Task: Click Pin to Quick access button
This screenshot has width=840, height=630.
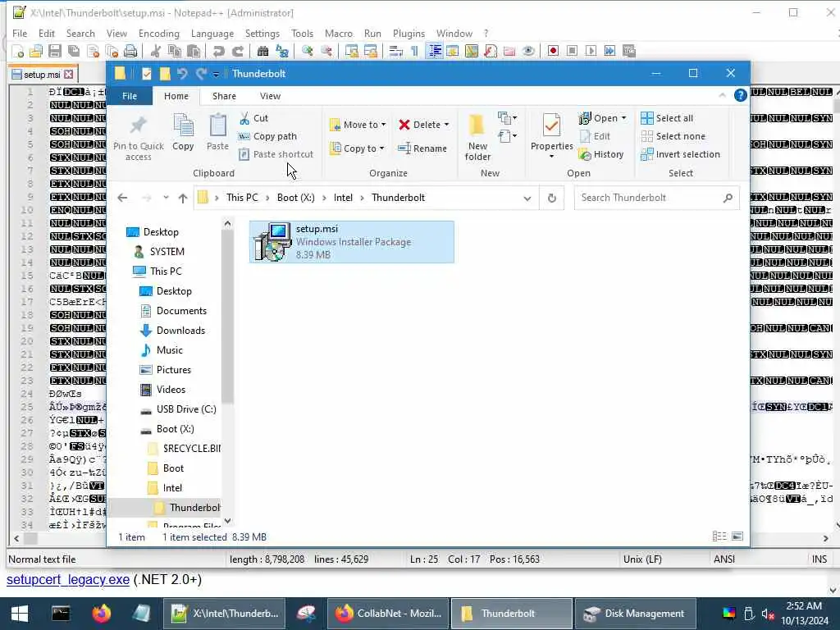Action: pyautogui.click(x=138, y=138)
